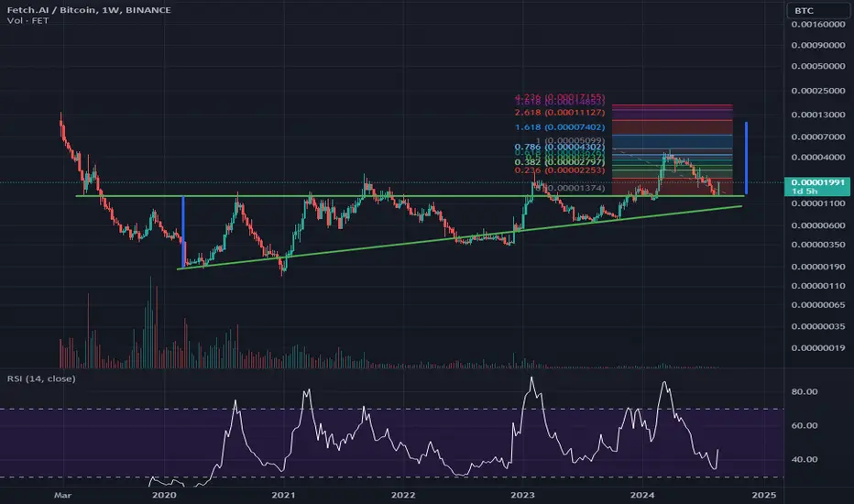The height and width of the screenshot is (504, 854).
Task: Select the 4.236 (0.00017155) Fibonacci label
Action: point(559,97)
